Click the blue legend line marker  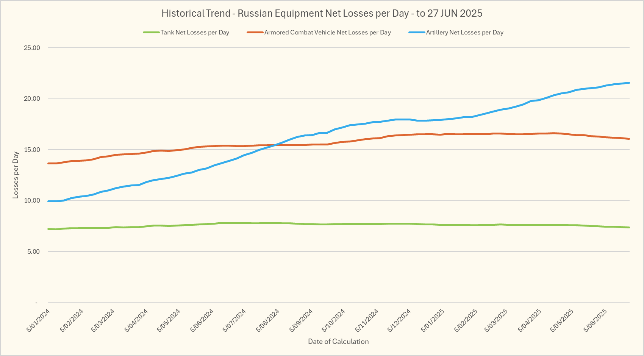click(x=417, y=33)
